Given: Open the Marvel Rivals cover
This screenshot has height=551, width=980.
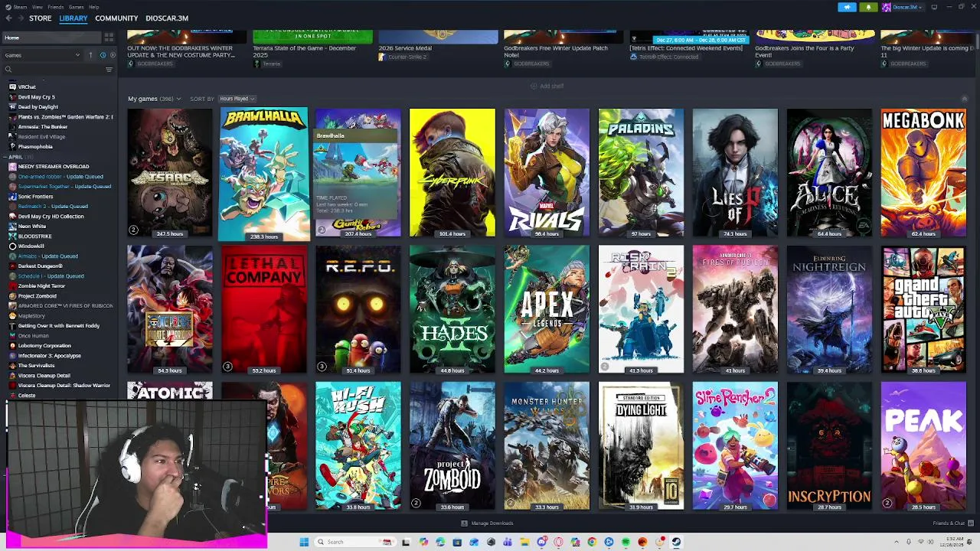Looking at the screenshot, I should [x=547, y=172].
